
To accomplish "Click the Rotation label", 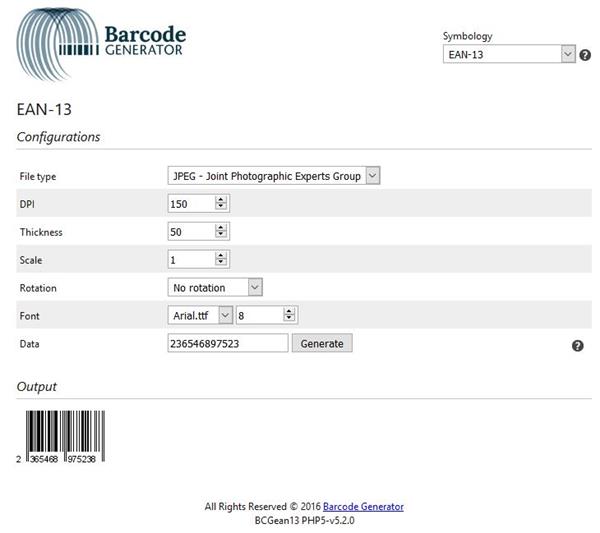I will pos(38,288).
